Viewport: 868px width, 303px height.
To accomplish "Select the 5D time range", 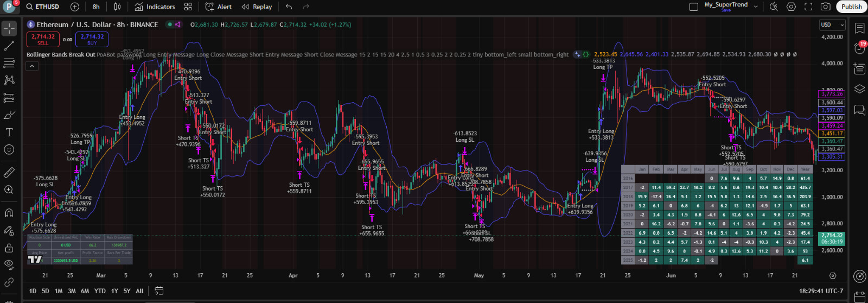I will click(46, 291).
